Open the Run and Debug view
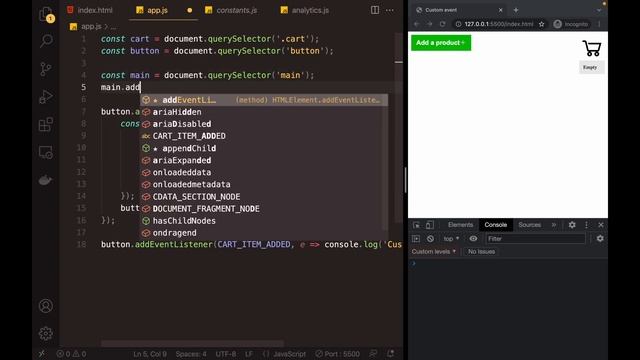The height and width of the screenshot is (360, 640). click(x=46, y=97)
